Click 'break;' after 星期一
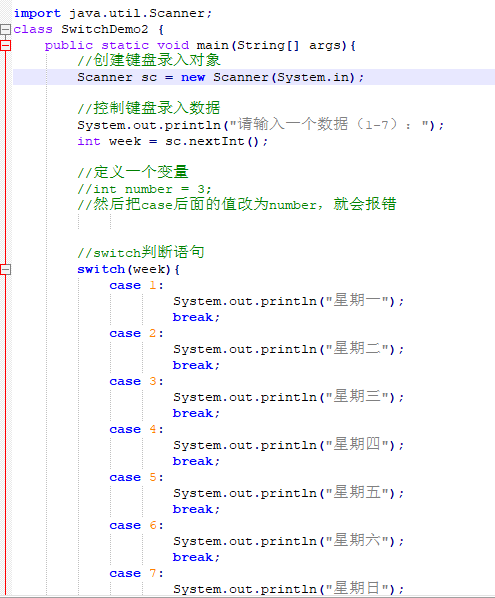Image resolution: width=495 pixels, height=598 pixels. point(196,317)
